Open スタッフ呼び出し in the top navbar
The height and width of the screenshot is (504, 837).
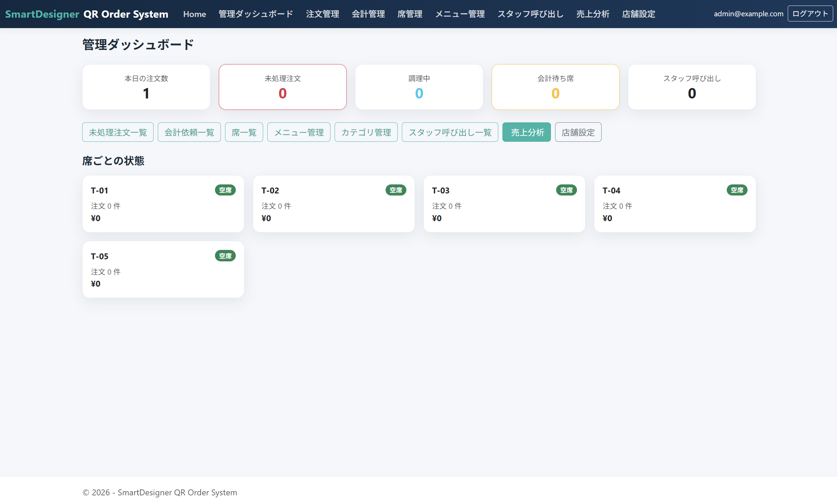pos(530,14)
